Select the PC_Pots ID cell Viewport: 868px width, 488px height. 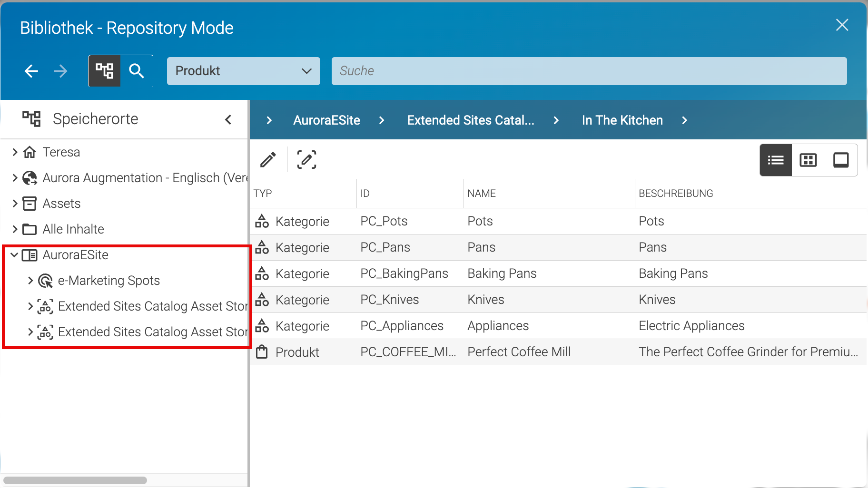[x=384, y=221]
